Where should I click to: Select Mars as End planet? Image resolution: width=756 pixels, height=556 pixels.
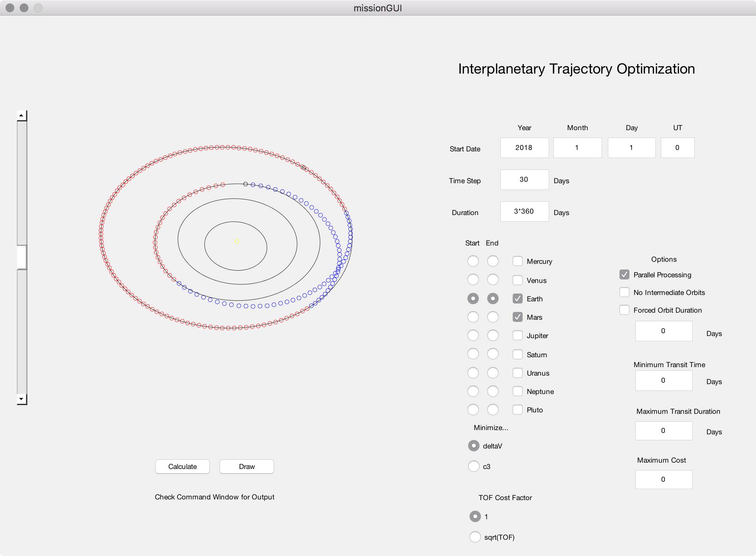pyautogui.click(x=494, y=317)
